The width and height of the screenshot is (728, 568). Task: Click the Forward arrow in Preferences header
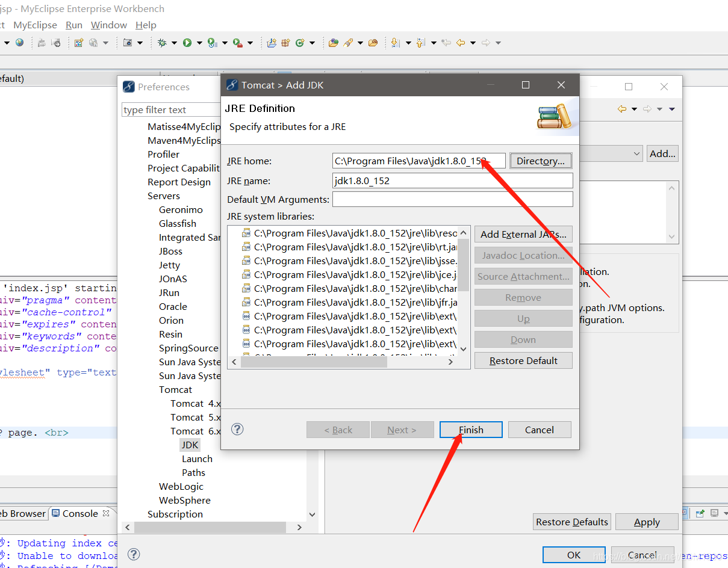647,109
